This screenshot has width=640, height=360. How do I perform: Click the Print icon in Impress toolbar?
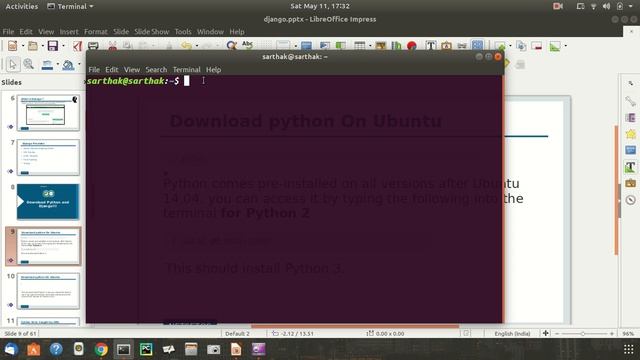(x=93, y=46)
